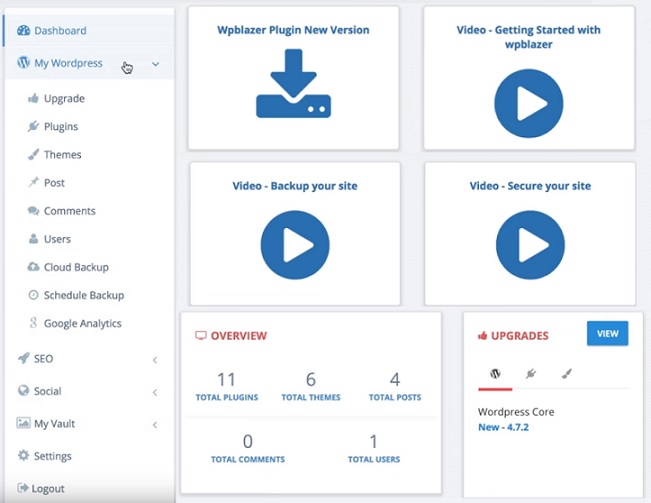Screen dimensions: 651x503
Task: Open the Wpblazer Plugin New Version link
Action: [x=293, y=30]
